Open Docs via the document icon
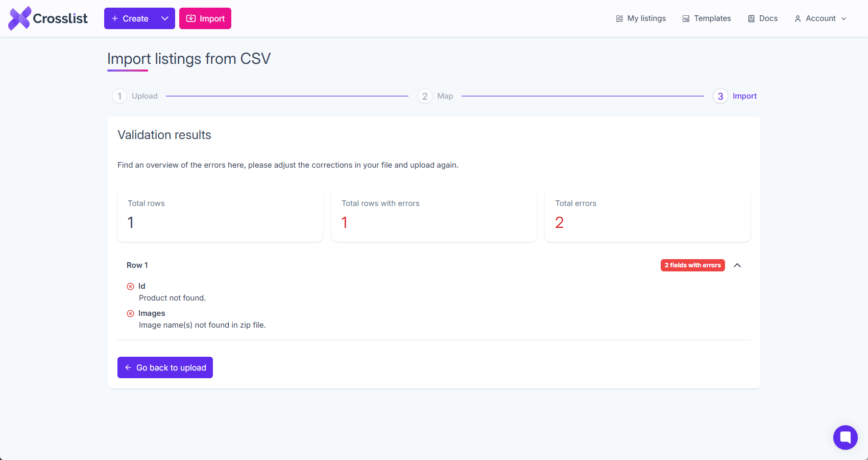 point(751,18)
